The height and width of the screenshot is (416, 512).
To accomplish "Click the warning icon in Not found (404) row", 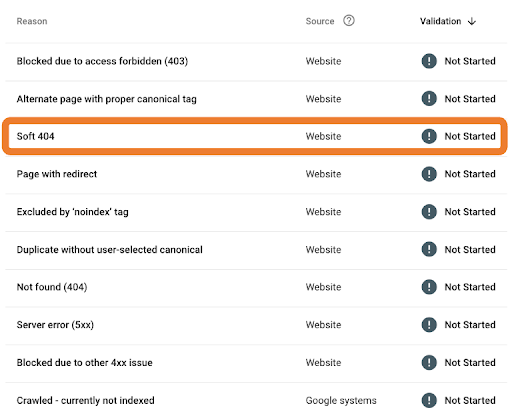I will point(429,287).
